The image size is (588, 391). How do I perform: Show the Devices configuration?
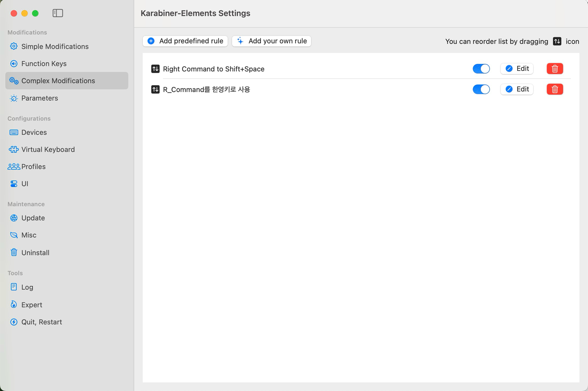click(67, 132)
